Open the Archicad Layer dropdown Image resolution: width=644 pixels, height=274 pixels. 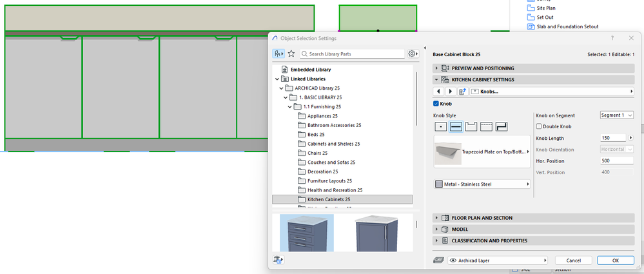click(x=497, y=260)
